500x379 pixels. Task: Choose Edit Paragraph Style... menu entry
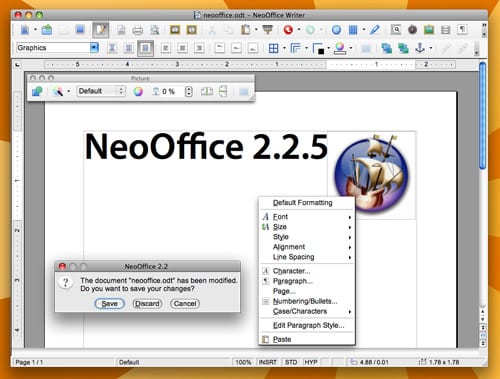[x=307, y=325]
